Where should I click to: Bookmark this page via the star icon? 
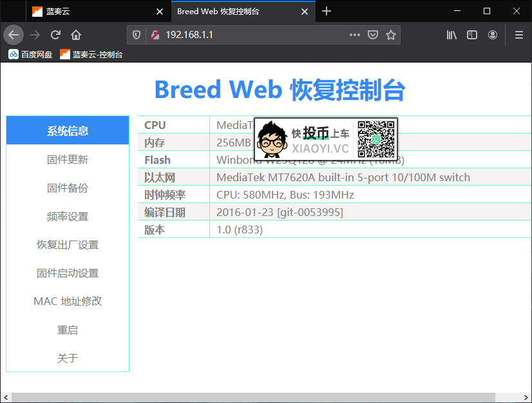click(391, 35)
